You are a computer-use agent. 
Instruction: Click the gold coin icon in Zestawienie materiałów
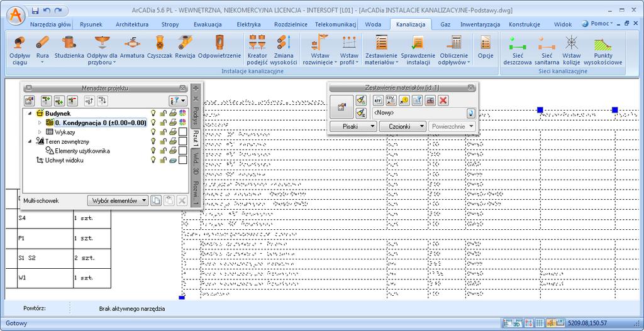click(404, 100)
